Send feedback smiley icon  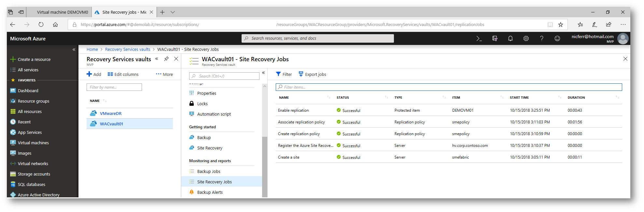point(557,38)
